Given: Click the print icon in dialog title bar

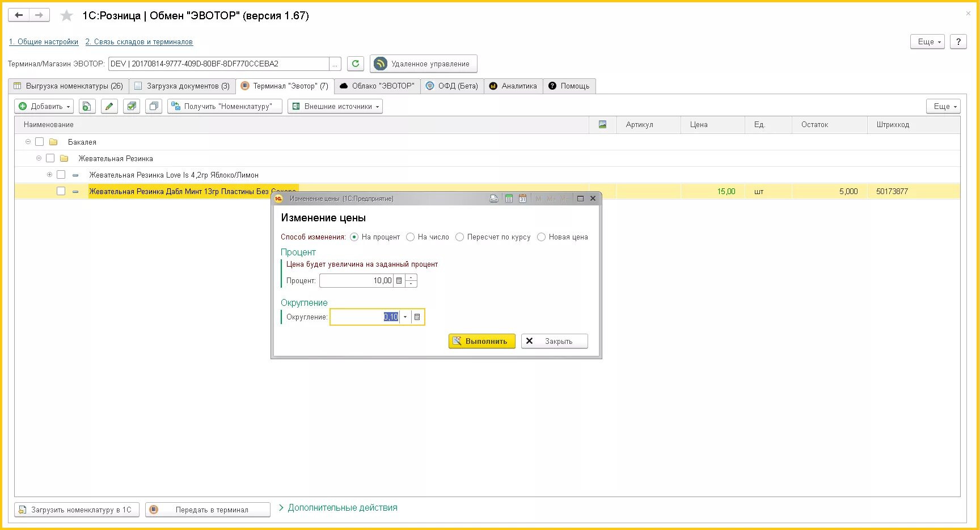Looking at the screenshot, I should point(494,199).
